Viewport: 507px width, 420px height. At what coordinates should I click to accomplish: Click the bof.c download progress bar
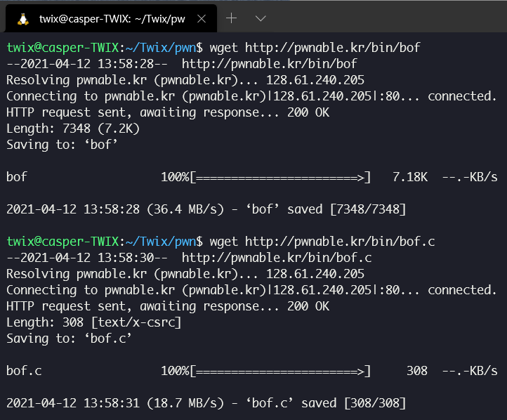click(280, 371)
